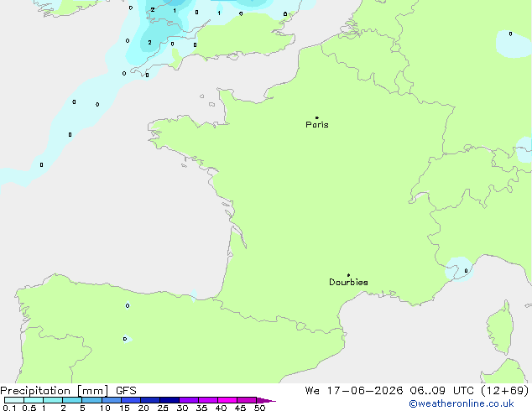532x411 pixels.
Task: Pick the 2–5 mm legend swatch
Action: click(x=72, y=400)
